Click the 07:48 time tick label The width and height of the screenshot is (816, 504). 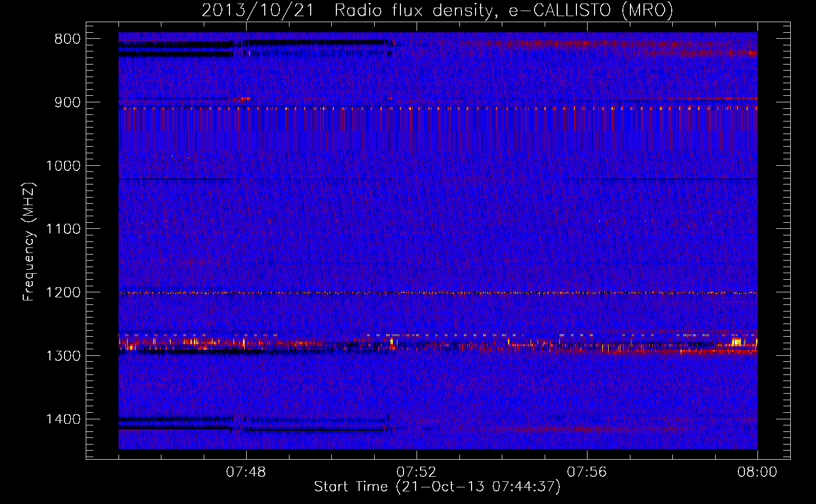(246, 472)
